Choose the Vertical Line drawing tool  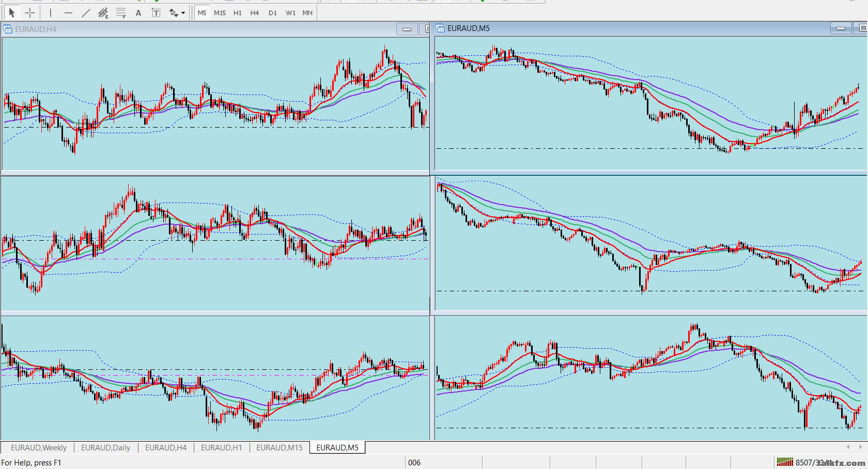pos(51,13)
